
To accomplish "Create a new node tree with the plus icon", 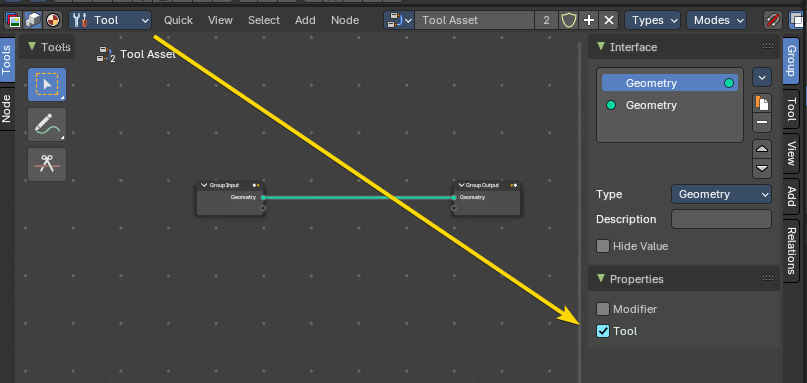I will coord(589,21).
